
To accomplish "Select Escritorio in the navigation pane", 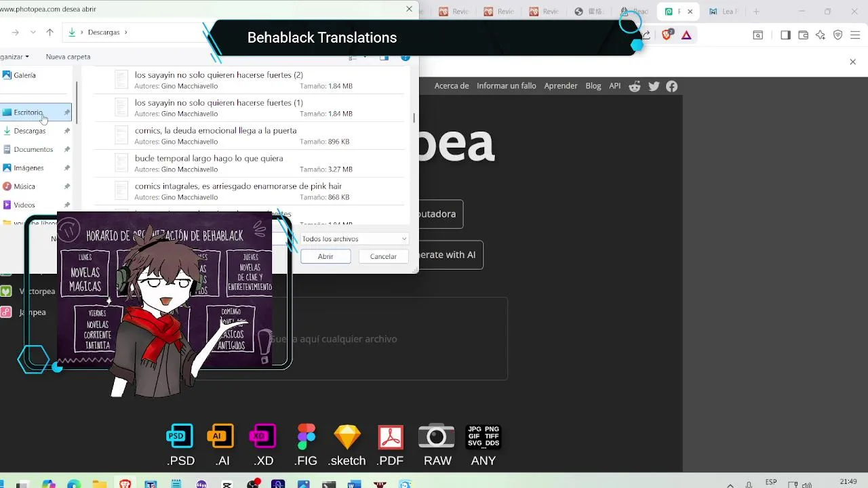I will (x=36, y=113).
